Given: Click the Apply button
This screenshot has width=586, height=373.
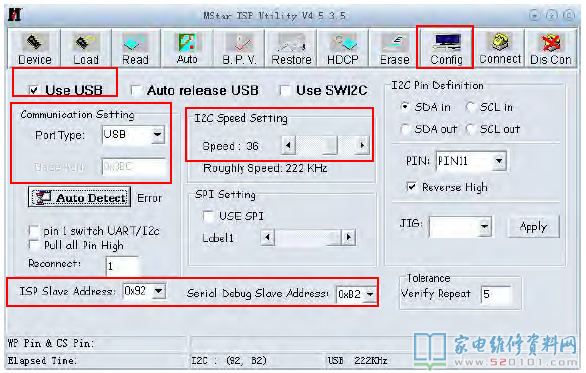Looking at the screenshot, I should (x=533, y=226).
